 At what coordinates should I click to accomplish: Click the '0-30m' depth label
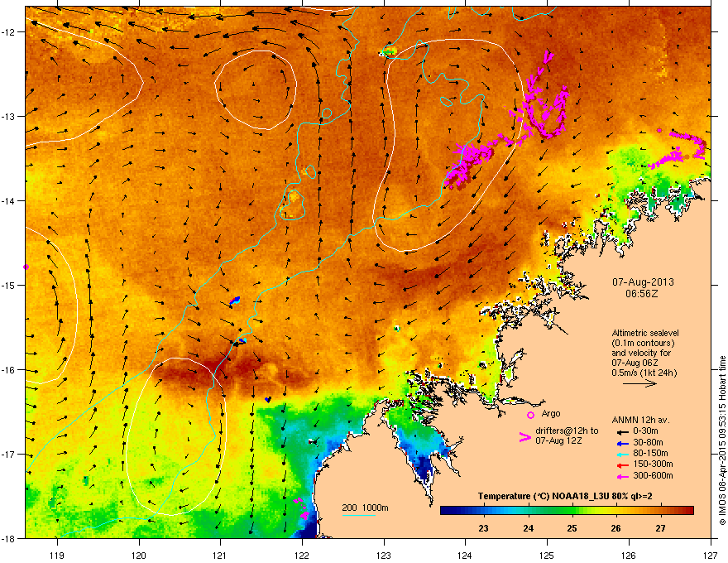[x=645, y=431]
